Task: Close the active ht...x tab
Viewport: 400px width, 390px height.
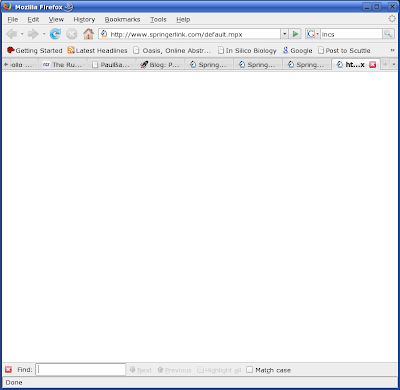Action: [373, 65]
